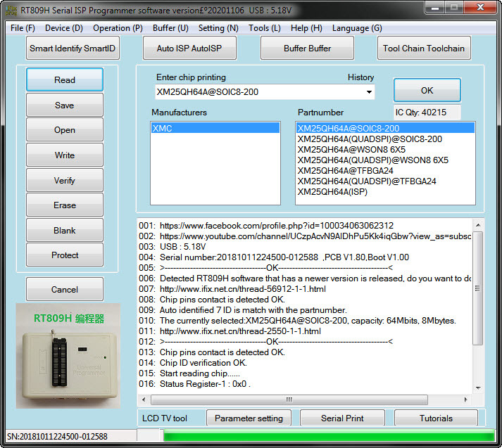
Task: Open Parameter setting button
Action: [249, 418]
